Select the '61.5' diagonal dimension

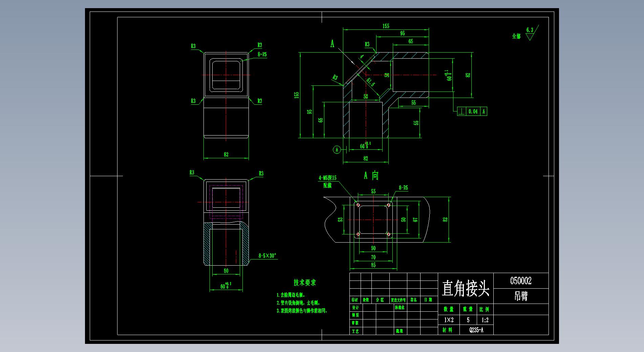pyautogui.click(x=371, y=82)
